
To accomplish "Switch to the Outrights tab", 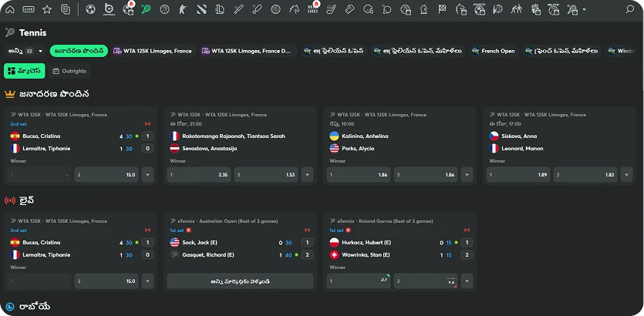I will [69, 71].
